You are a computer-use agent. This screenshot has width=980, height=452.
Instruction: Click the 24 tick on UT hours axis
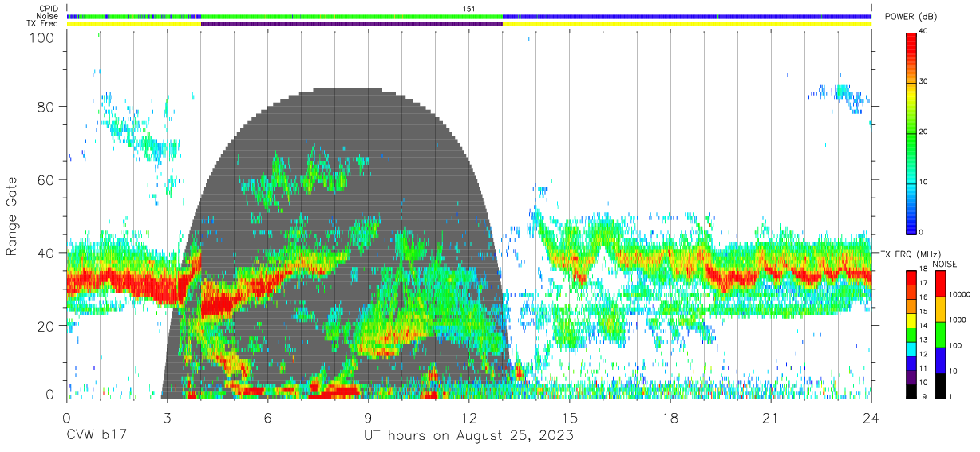tap(871, 418)
